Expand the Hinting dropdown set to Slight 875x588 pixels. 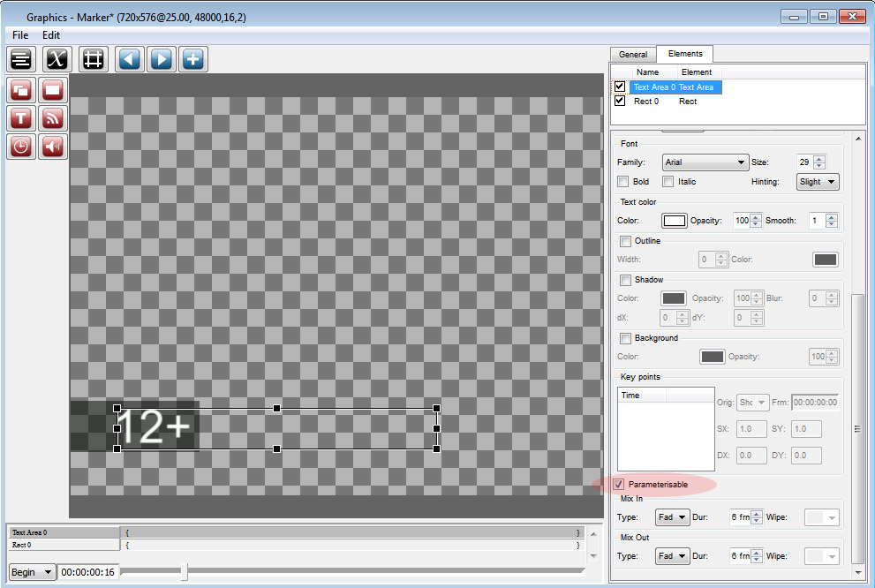click(x=818, y=182)
